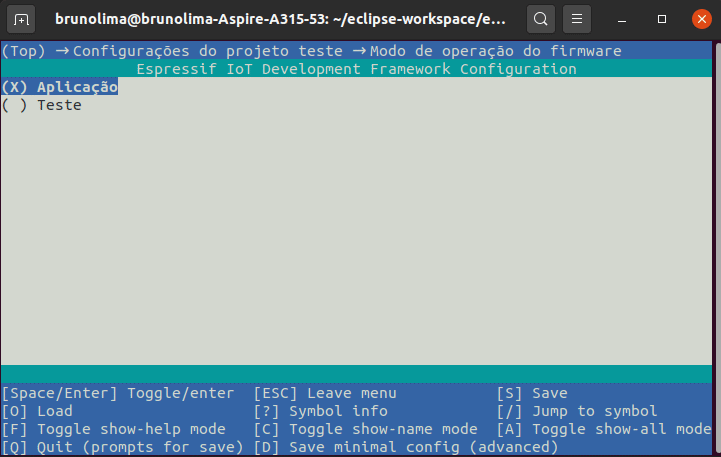Click the [D] Save minimal config hint
The width and height of the screenshot is (721, 457).
coord(406,447)
